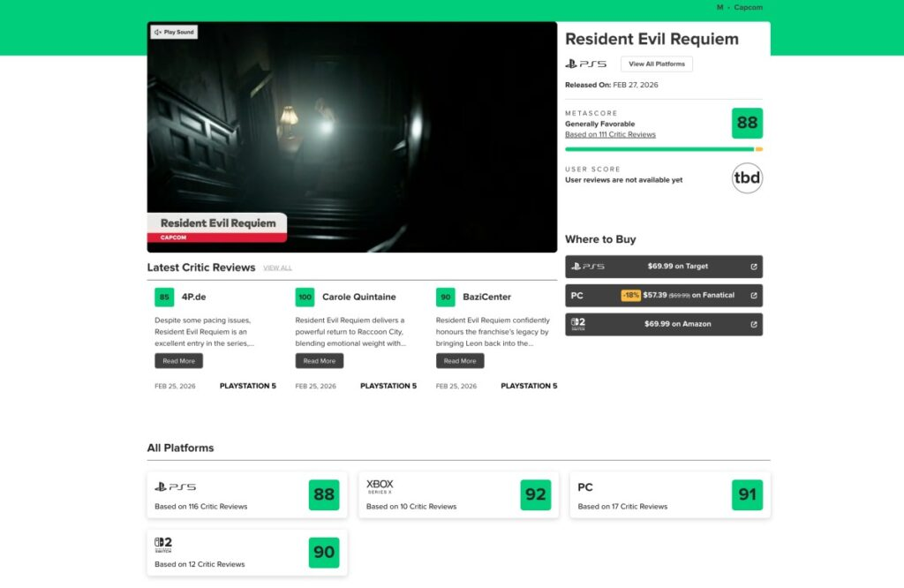The height and width of the screenshot is (588, 904).
Task: Expand View All Platforms
Action: pos(657,64)
